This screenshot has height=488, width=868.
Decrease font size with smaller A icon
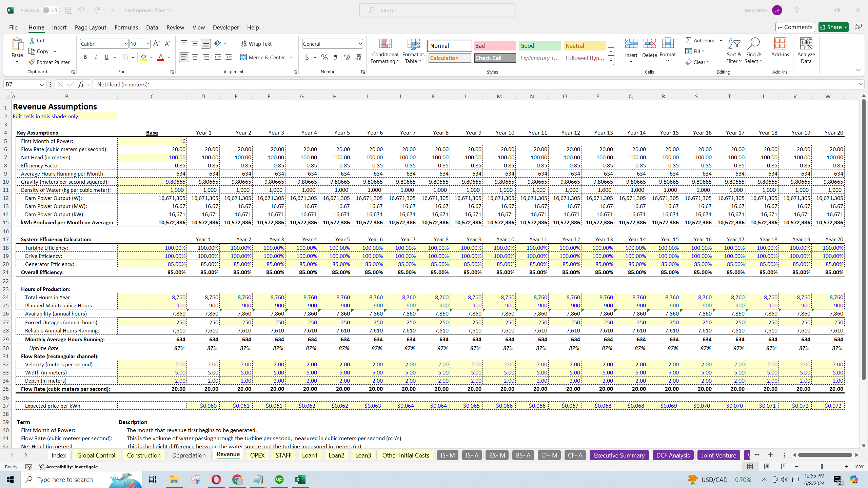point(167,43)
